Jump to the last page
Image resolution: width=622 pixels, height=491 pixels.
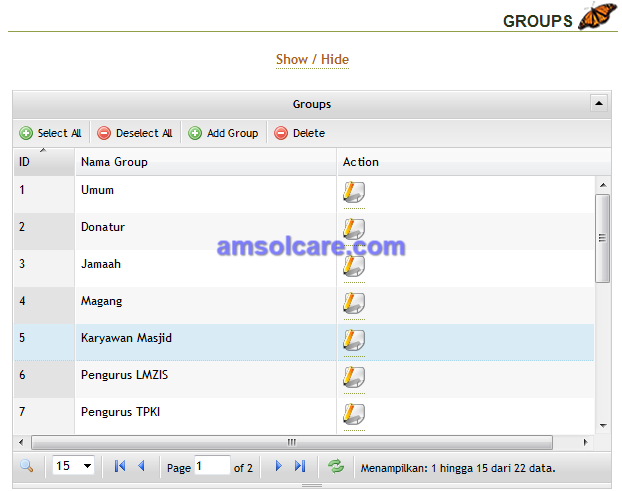300,466
